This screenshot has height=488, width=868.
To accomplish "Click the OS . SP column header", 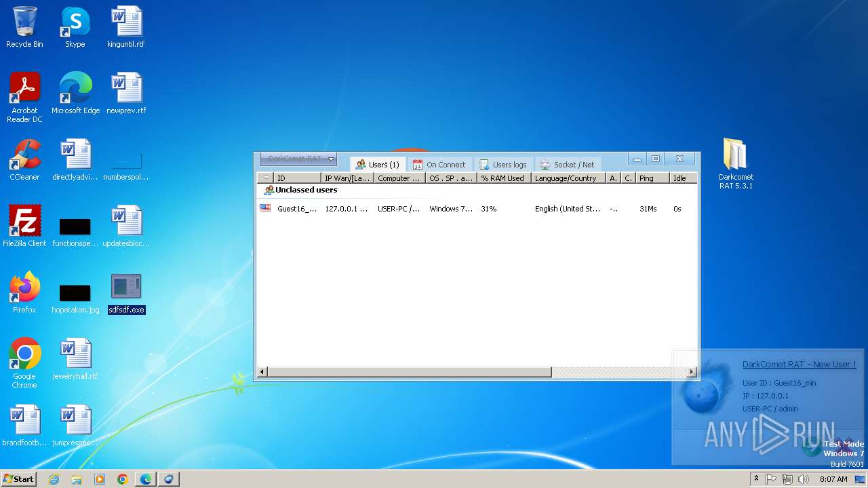I will coord(452,178).
